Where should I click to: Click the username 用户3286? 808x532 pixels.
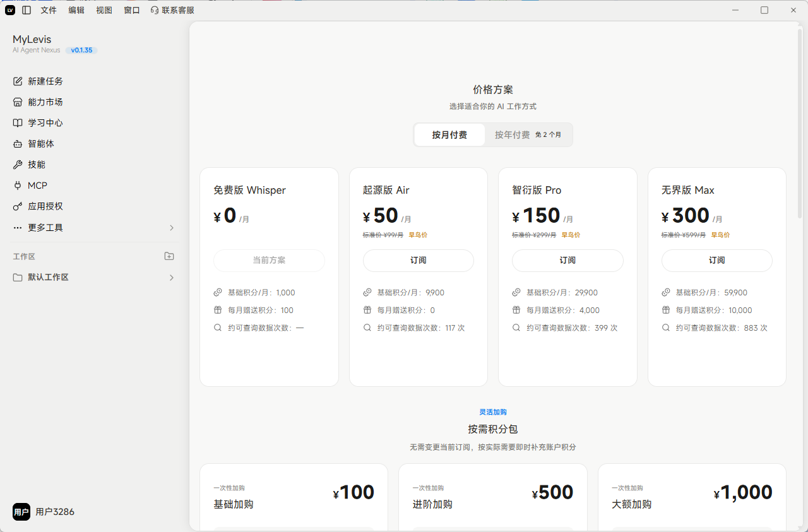point(55,512)
